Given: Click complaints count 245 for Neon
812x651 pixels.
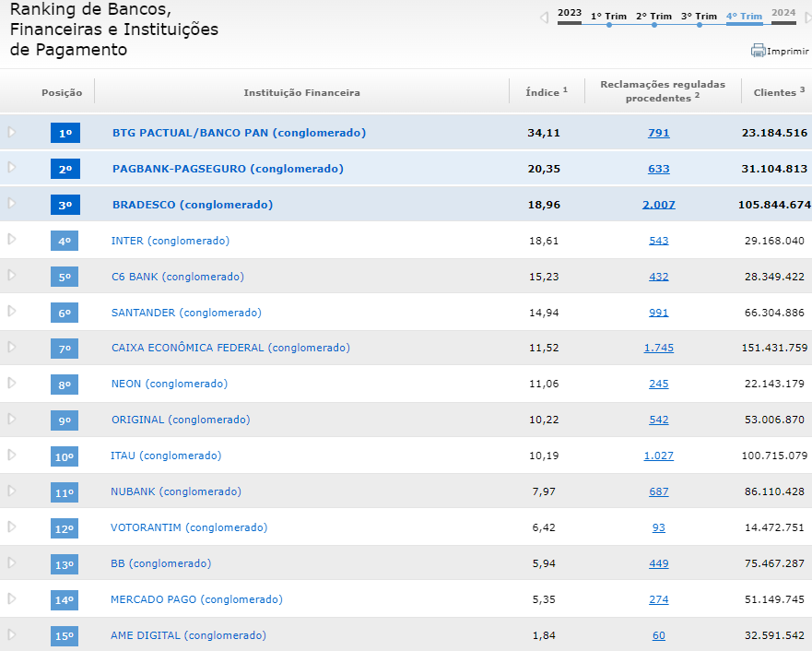Looking at the screenshot, I should (659, 384).
